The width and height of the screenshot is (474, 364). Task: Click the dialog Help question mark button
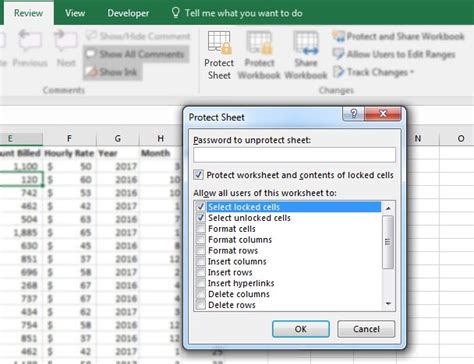[354, 114]
